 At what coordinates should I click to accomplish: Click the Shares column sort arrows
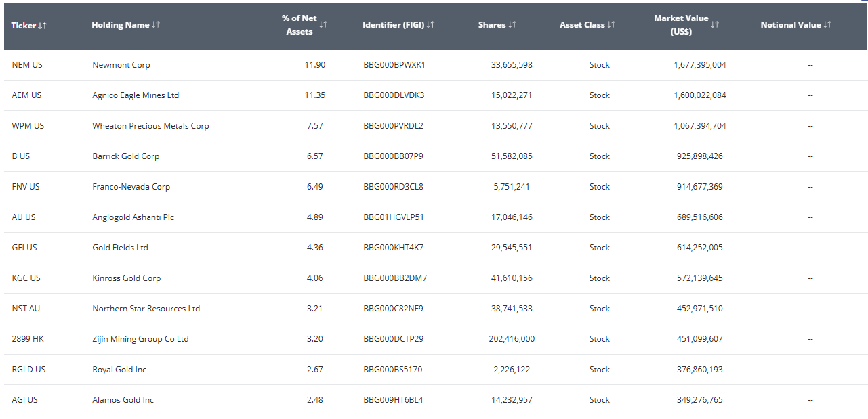coord(512,25)
